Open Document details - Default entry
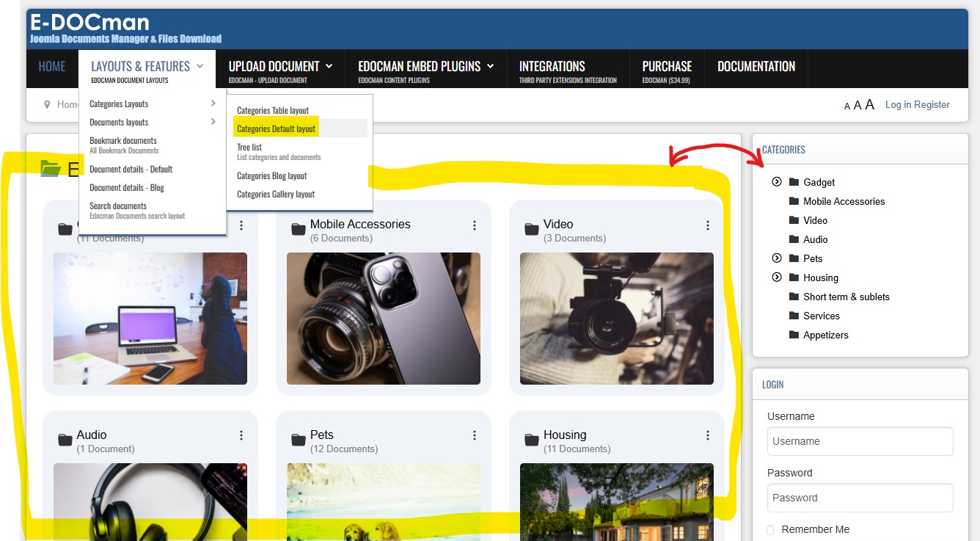The height and width of the screenshot is (541, 980). tap(131, 169)
